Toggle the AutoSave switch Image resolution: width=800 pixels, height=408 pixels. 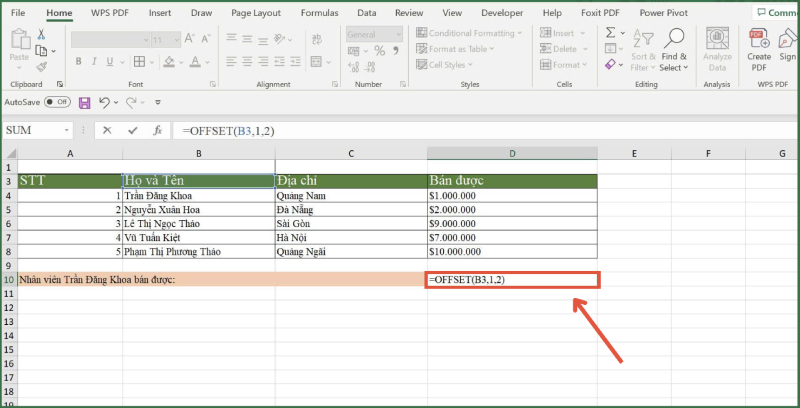tap(58, 103)
